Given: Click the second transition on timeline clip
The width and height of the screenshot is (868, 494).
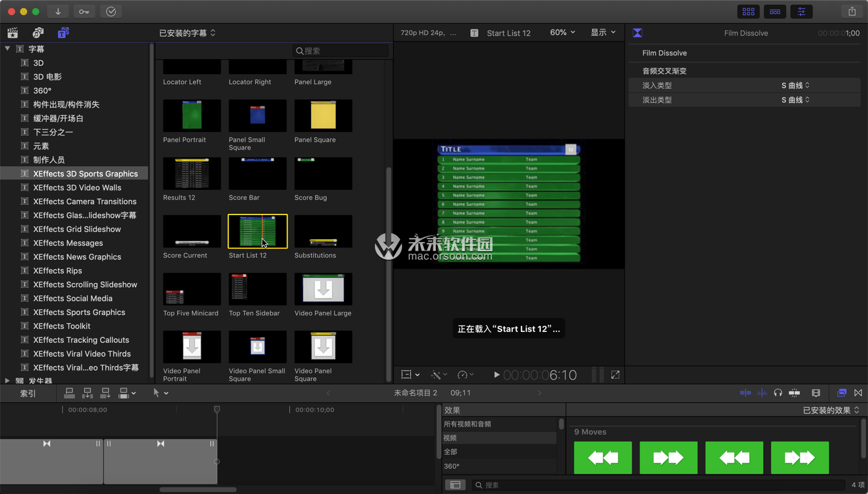Looking at the screenshot, I should 160,444.
